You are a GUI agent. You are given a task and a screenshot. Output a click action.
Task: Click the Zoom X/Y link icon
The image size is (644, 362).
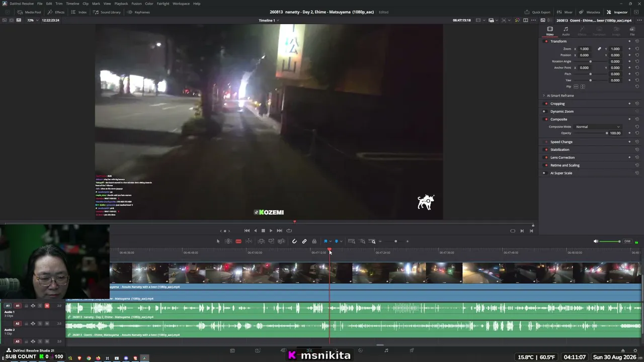tap(599, 49)
